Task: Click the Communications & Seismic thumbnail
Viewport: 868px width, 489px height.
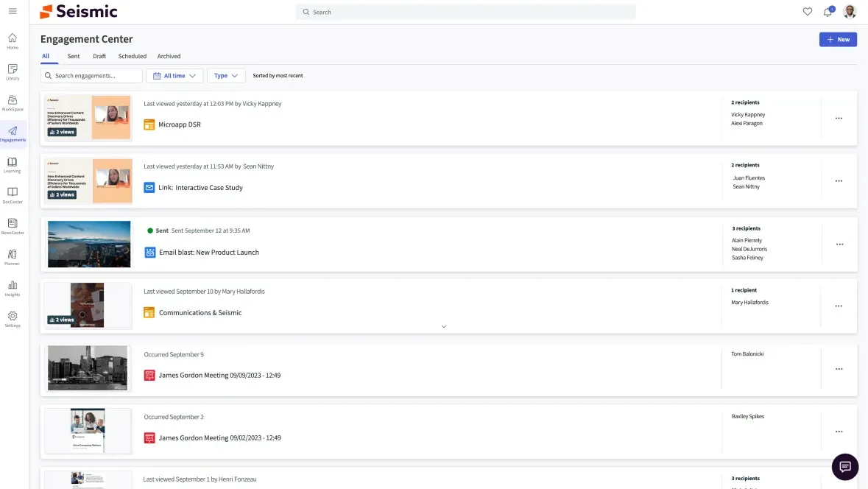Action: 87,305
